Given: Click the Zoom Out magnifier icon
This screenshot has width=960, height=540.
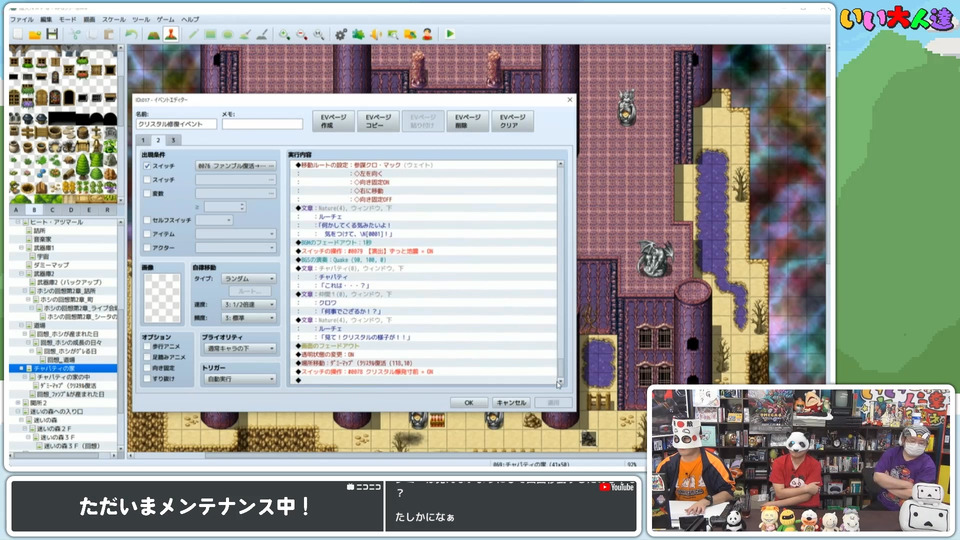Looking at the screenshot, I should (301, 34).
